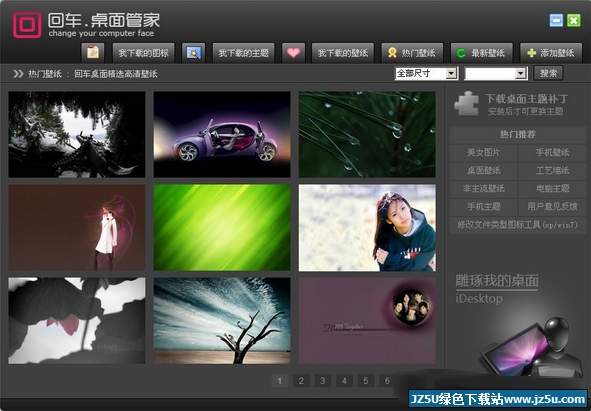Go to page 1
Viewport: 591px width, 411px height.
coord(280,381)
